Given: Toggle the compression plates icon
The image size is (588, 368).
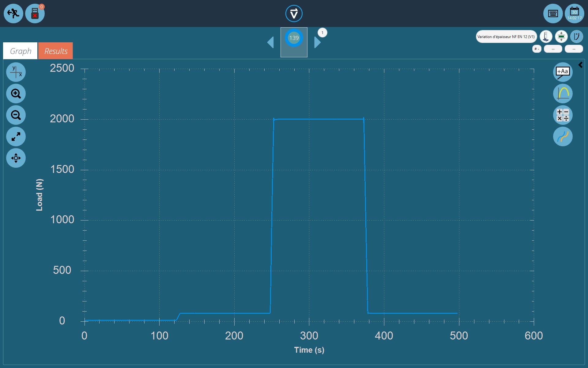Looking at the screenshot, I should (x=561, y=36).
